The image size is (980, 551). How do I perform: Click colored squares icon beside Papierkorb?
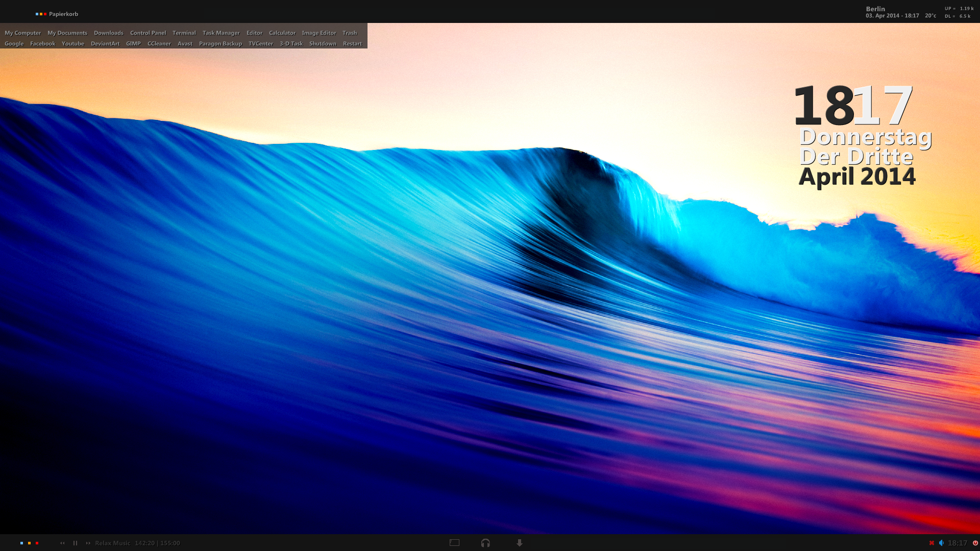click(x=41, y=14)
